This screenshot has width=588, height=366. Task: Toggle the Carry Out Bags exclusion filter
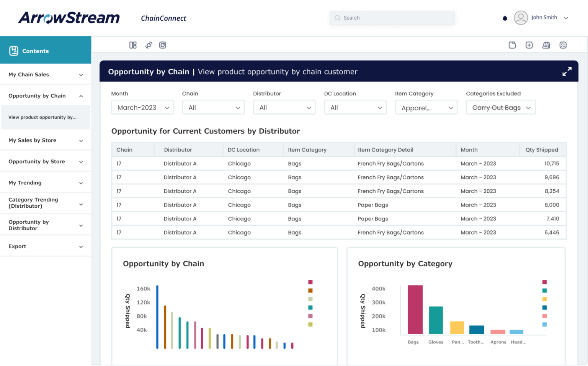(x=500, y=107)
